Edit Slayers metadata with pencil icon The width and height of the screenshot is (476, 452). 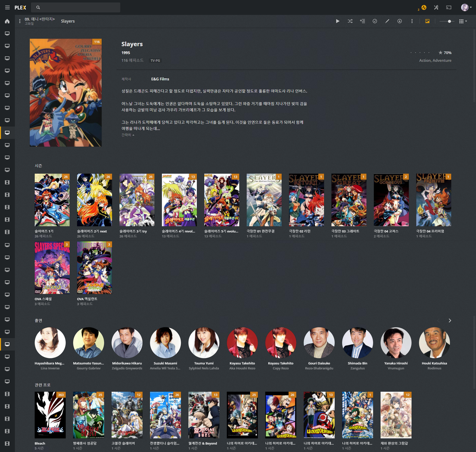tap(387, 21)
